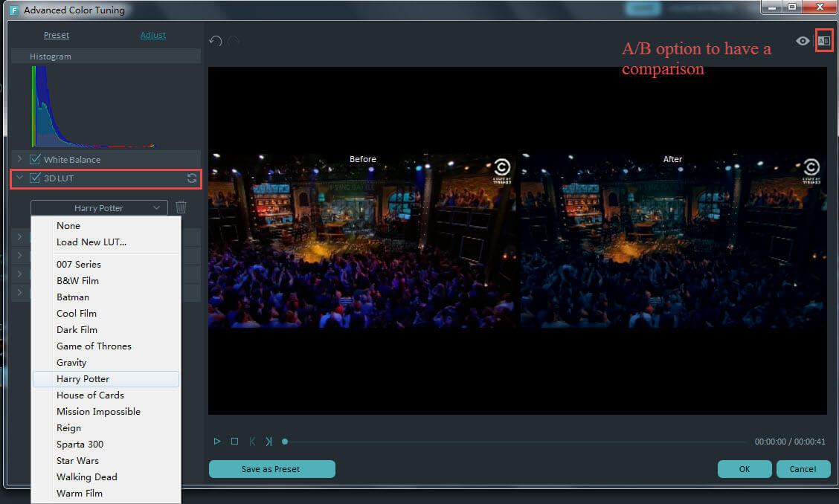Jump to previous frame marker icon
This screenshot has width=839, height=504.
[252, 442]
